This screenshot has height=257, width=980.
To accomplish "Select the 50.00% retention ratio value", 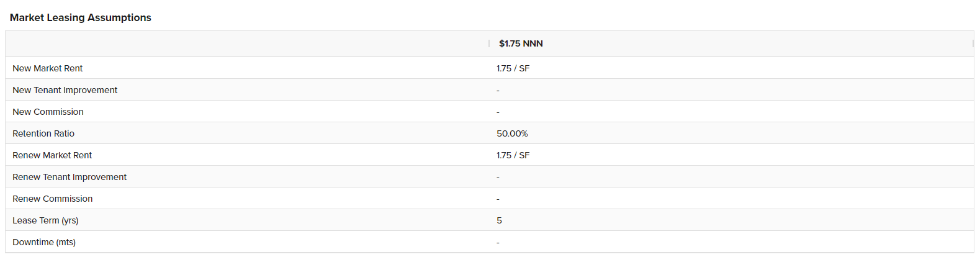I will pos(512,133).
